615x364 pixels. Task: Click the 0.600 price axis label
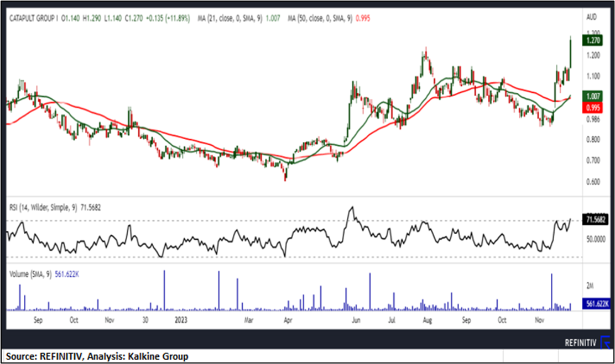[x=593, y=182]
